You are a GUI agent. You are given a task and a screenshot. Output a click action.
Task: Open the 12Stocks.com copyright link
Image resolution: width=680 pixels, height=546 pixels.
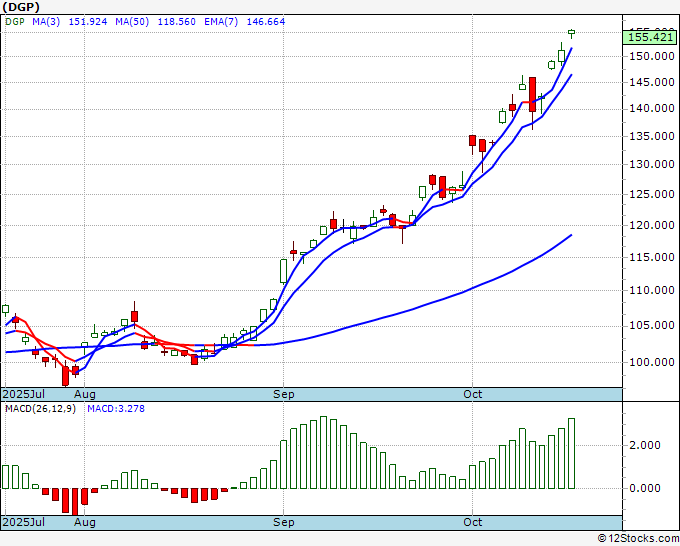[638, 539]
